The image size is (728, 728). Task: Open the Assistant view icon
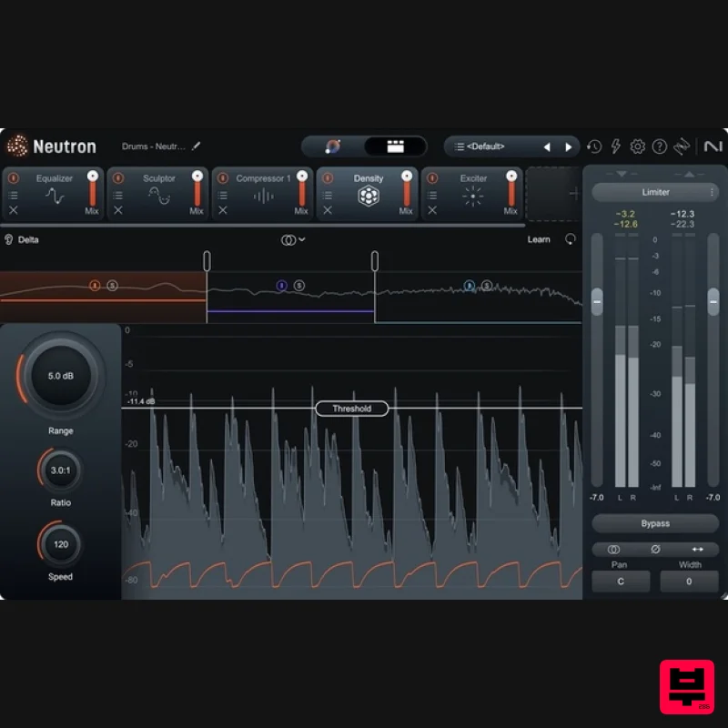(333, 147)
